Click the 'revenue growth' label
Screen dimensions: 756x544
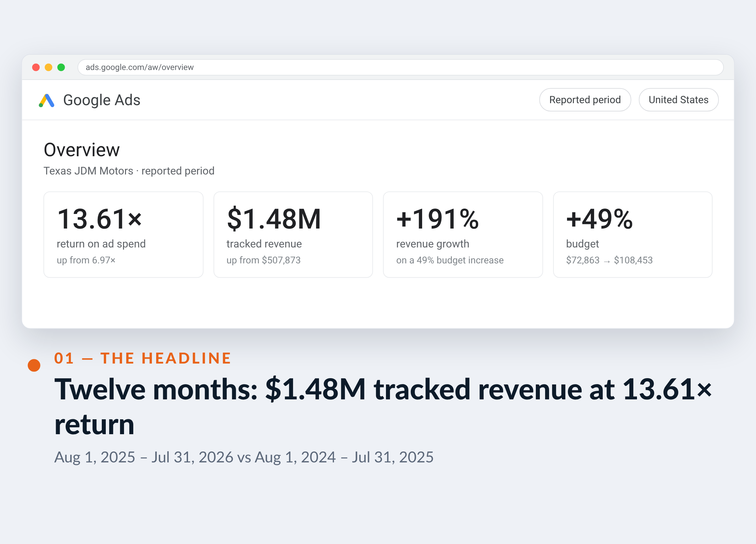coord(433,244)
